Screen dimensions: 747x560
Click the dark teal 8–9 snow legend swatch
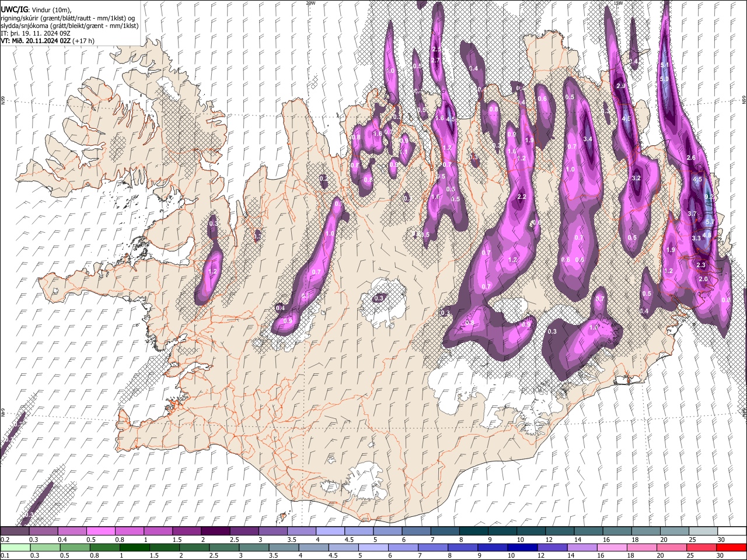[x=473, y=531]
